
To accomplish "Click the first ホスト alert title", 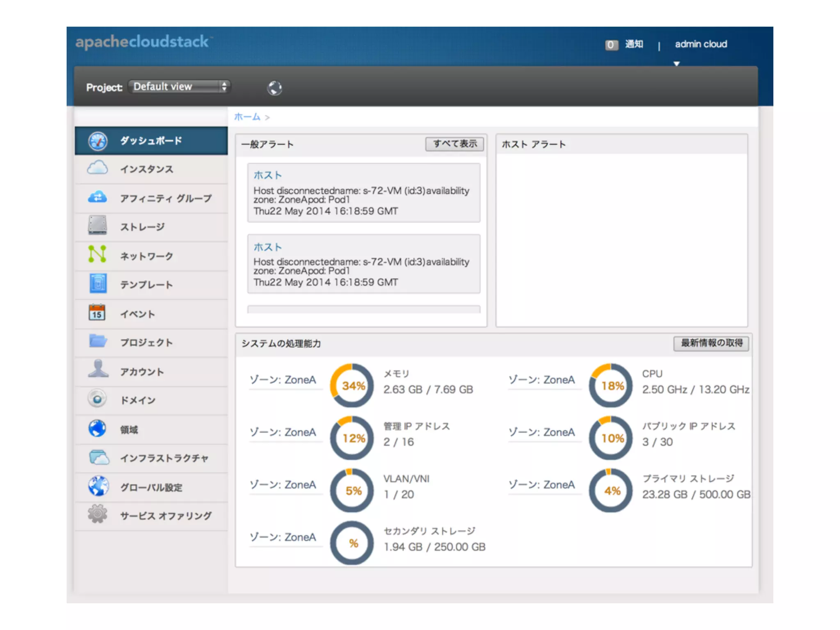I will [267, 175].
